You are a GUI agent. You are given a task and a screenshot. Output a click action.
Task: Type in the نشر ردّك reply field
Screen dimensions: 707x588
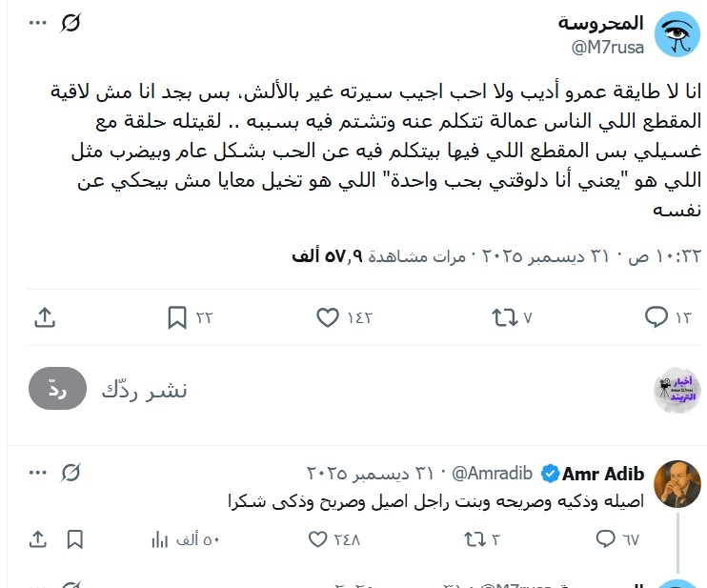[381, 389]
